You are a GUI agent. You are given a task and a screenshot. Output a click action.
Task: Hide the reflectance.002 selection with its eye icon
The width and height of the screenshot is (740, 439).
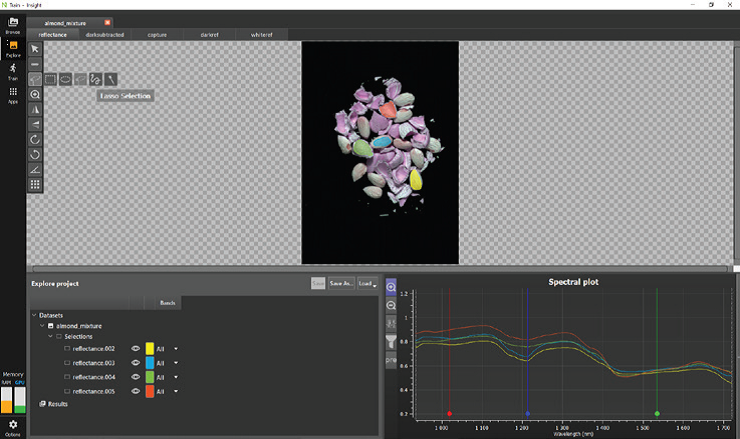(x=136, y=348)
